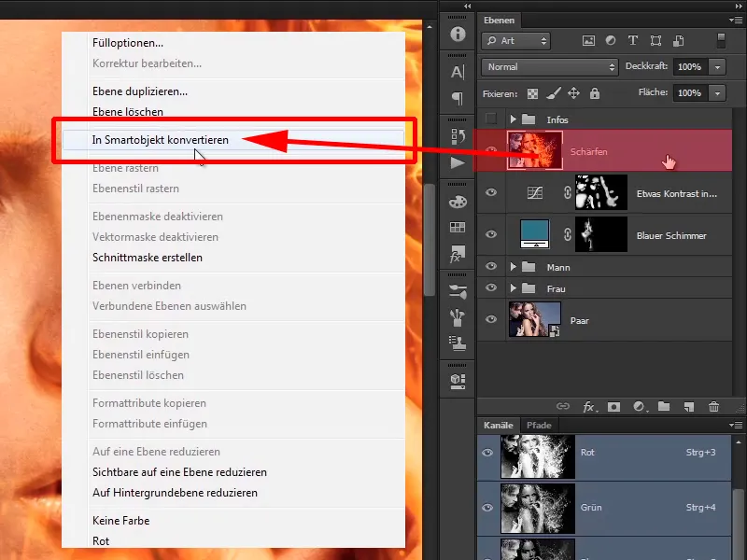Toggle visibility of the Grün channel
Viewport: 747px width, 560px height.
(x=487, y=508)
